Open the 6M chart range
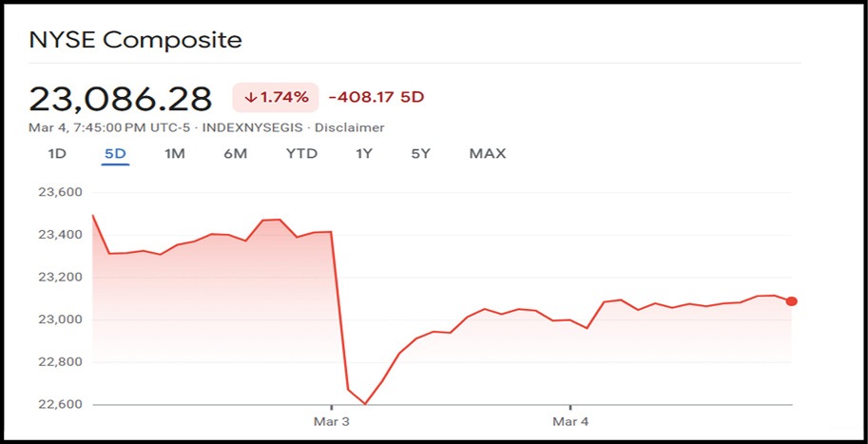This screenshot has width=868, height=444. (x=235, y=154)
